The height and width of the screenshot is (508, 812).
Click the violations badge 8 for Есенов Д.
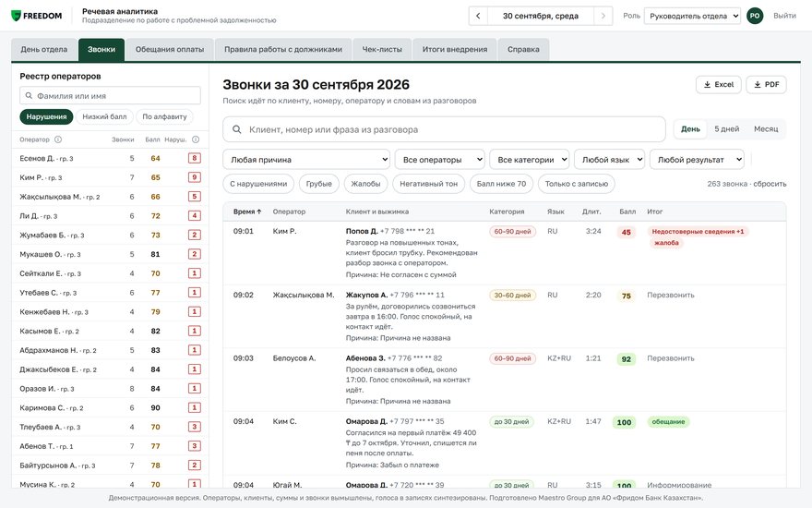tap(194, 158)
